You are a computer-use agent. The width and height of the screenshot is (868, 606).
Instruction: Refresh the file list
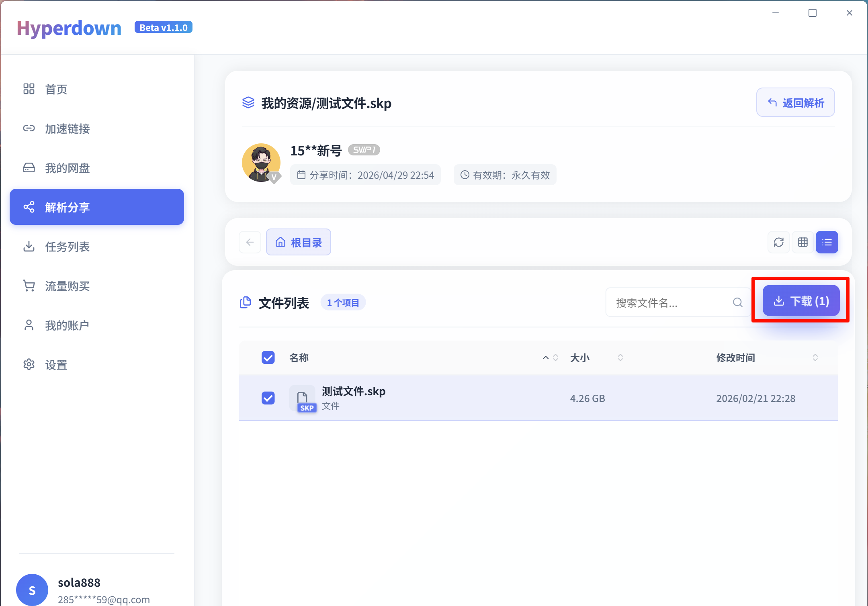point(778,242)
